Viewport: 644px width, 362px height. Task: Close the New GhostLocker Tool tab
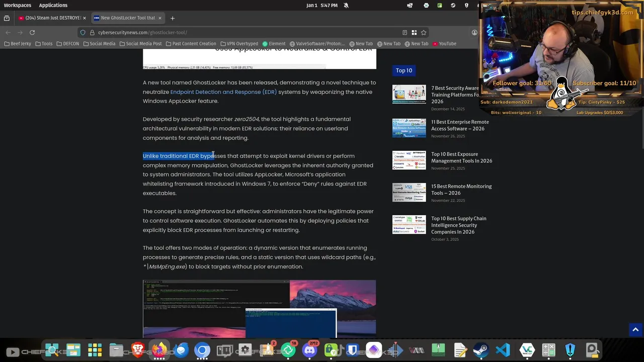(x=160, y=18)
